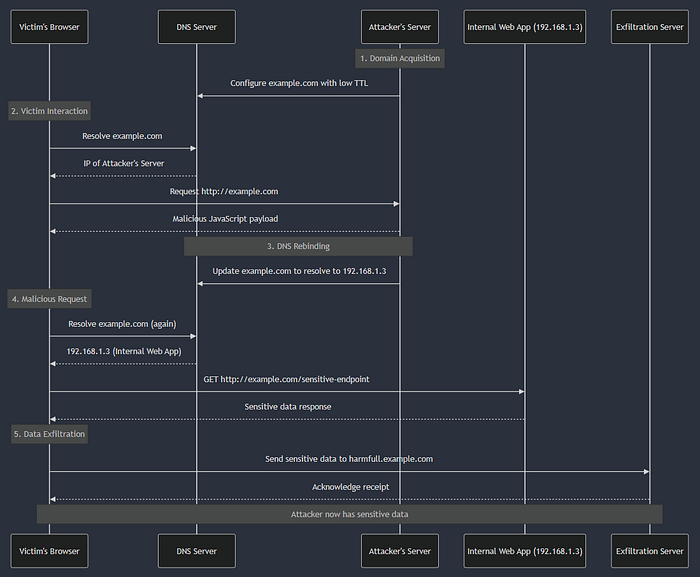Image resolution: width=700 pixels, height=577 pixels.
Task: Select the "IP of Attacker's Server" message
Action: (x=123, y=163)
